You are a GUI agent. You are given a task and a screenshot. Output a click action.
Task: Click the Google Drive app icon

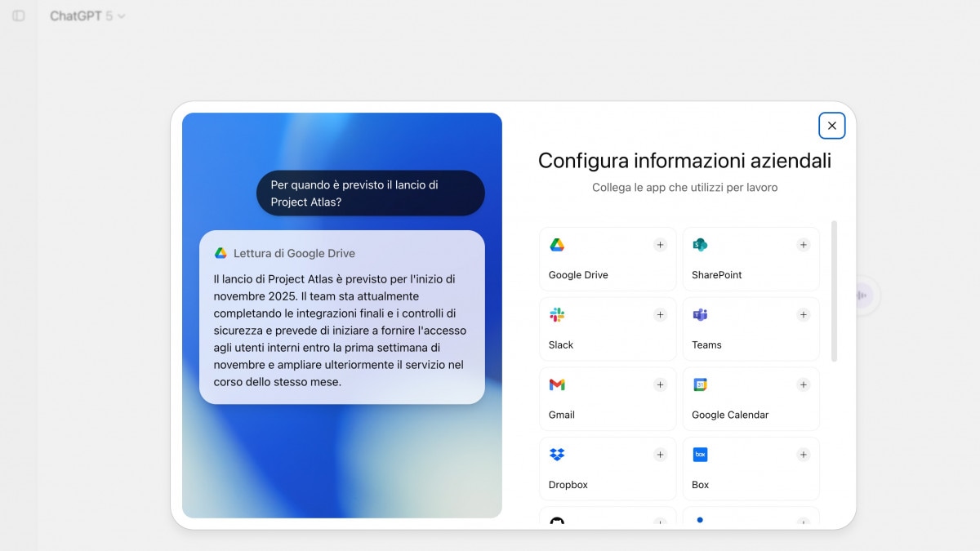(x=557, y=245)
